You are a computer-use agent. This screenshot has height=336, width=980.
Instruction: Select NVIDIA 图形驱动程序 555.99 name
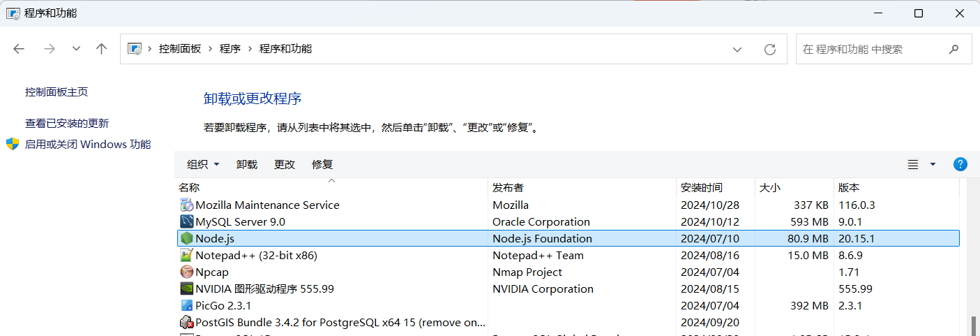264,289
